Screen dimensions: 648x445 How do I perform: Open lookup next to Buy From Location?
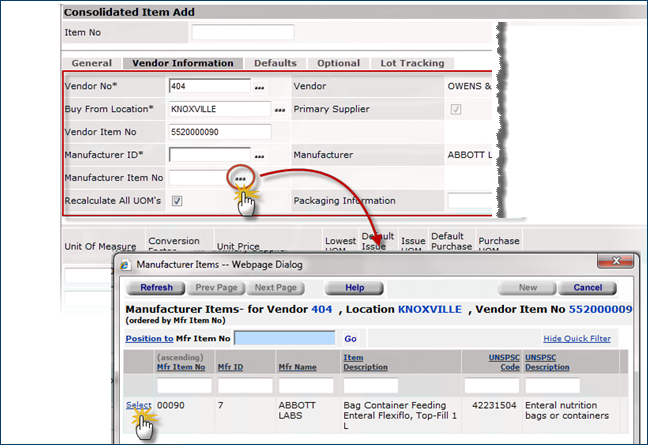(x=279, y=110)
